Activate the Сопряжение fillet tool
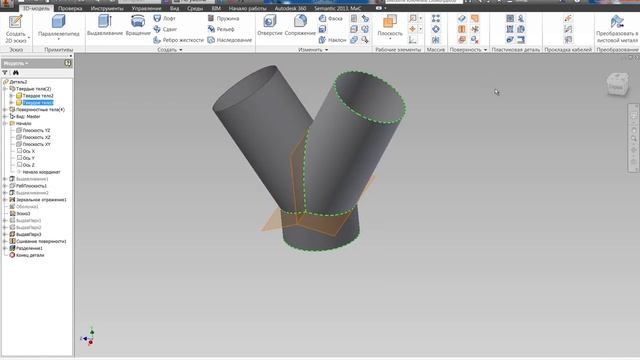 300,25
